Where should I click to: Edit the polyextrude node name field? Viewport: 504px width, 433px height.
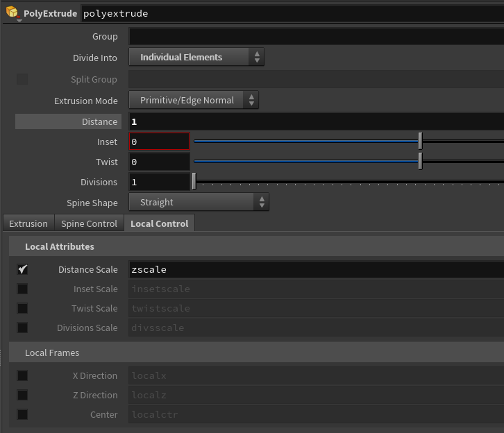[292, 13]
